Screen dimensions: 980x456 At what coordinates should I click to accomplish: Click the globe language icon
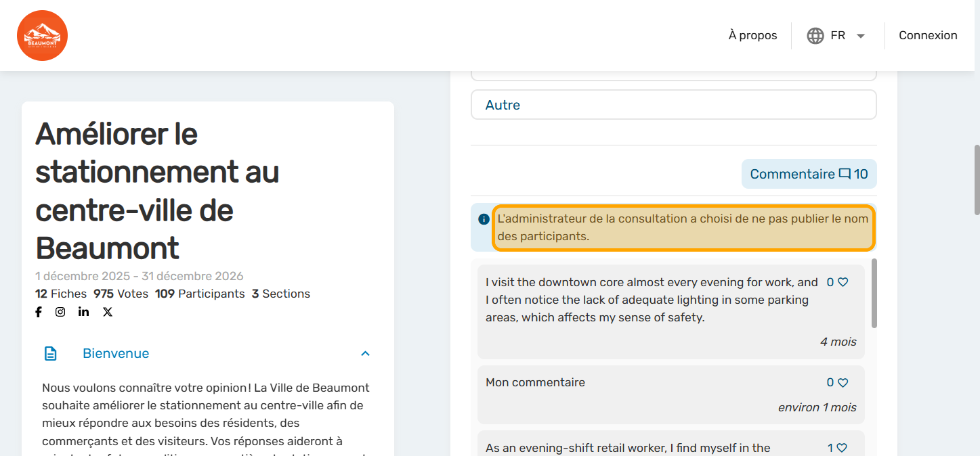815,36
